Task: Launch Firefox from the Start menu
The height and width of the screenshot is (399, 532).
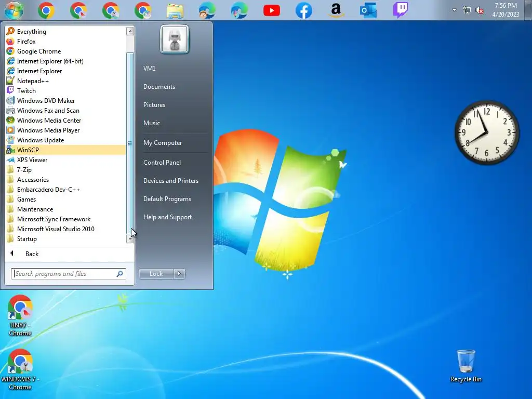Action: [66, 42]
